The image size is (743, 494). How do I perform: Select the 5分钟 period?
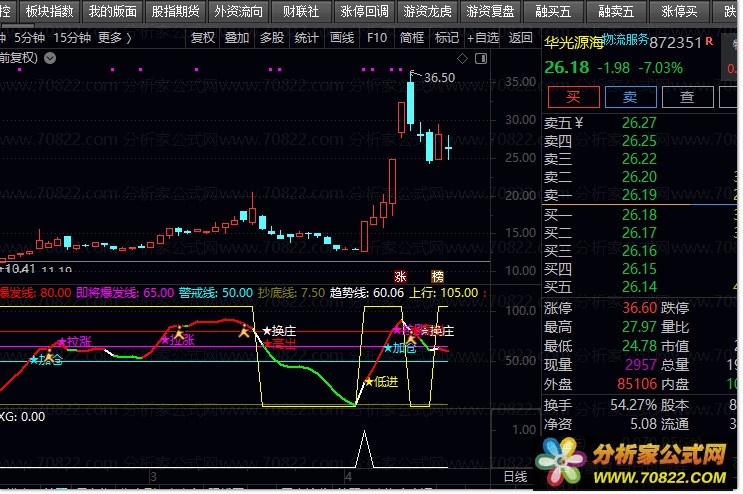[29, 38]
